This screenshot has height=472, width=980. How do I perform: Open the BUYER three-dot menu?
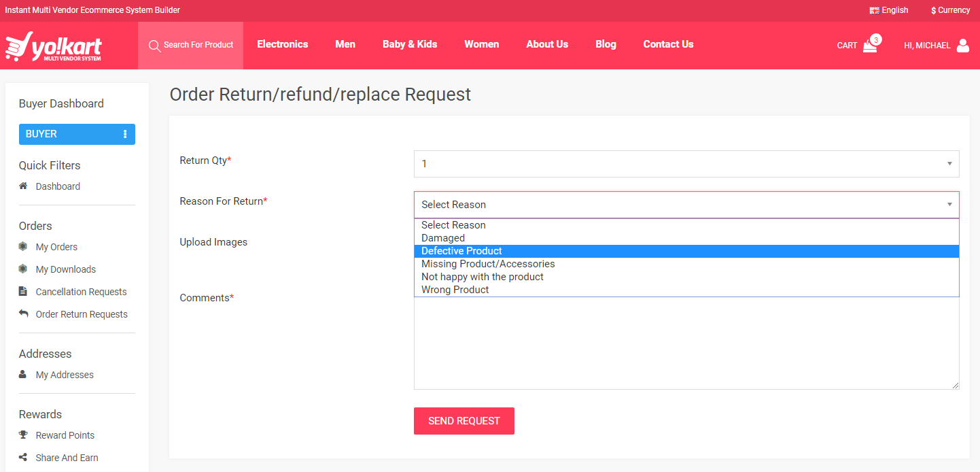point(125,135)
